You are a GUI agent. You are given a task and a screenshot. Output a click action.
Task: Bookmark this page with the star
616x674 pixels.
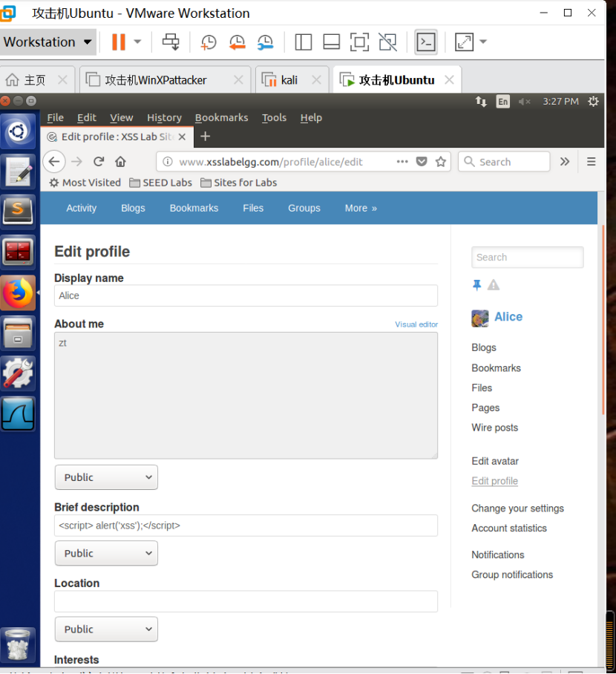point(441,162)
